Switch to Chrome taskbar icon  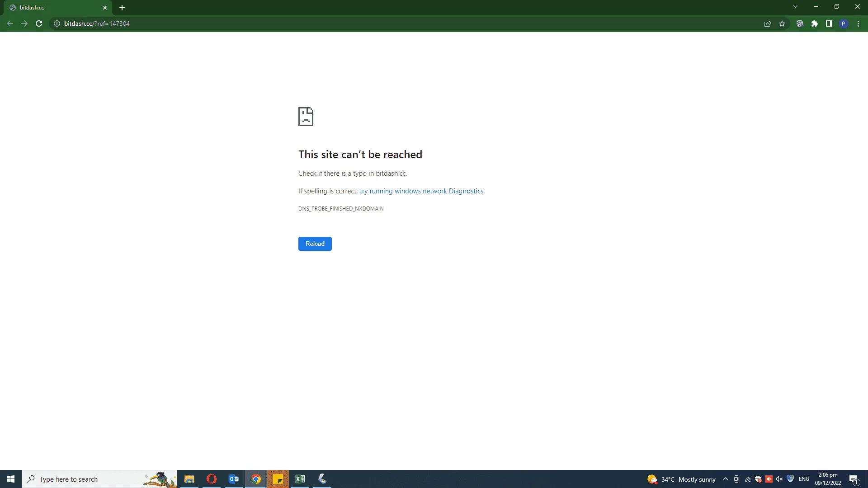click(x=256, y=479)
